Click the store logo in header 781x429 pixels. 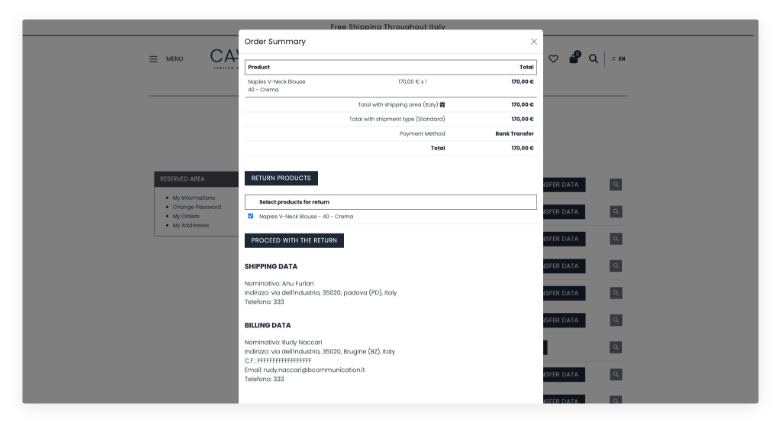pyautogui.click(x=224, y=58)
